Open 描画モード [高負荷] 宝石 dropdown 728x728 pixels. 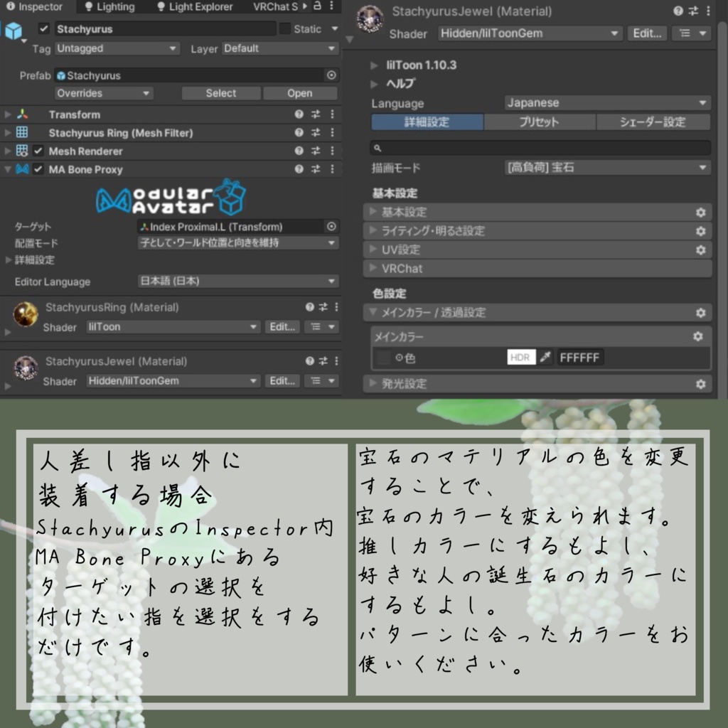click(607, 167)
